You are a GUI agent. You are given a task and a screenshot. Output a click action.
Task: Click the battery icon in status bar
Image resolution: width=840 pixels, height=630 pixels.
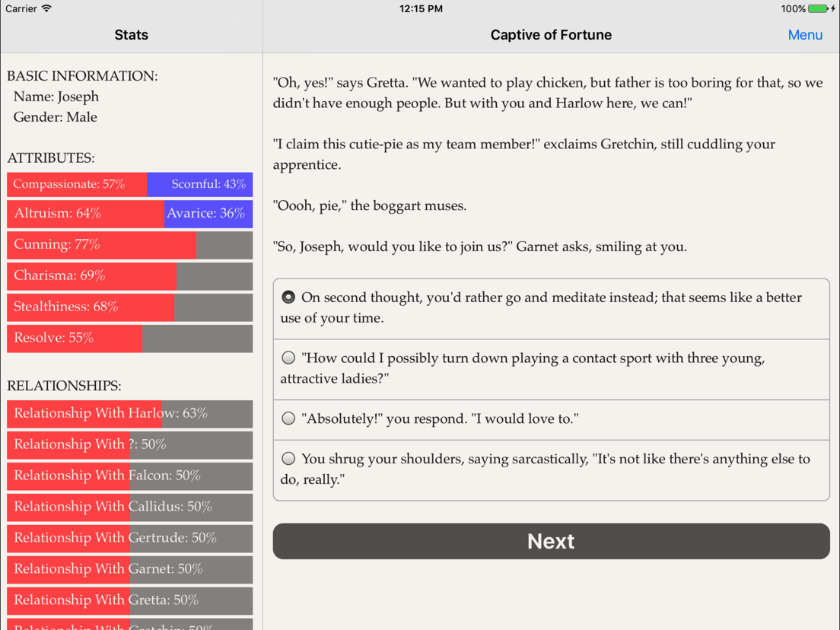818,8
